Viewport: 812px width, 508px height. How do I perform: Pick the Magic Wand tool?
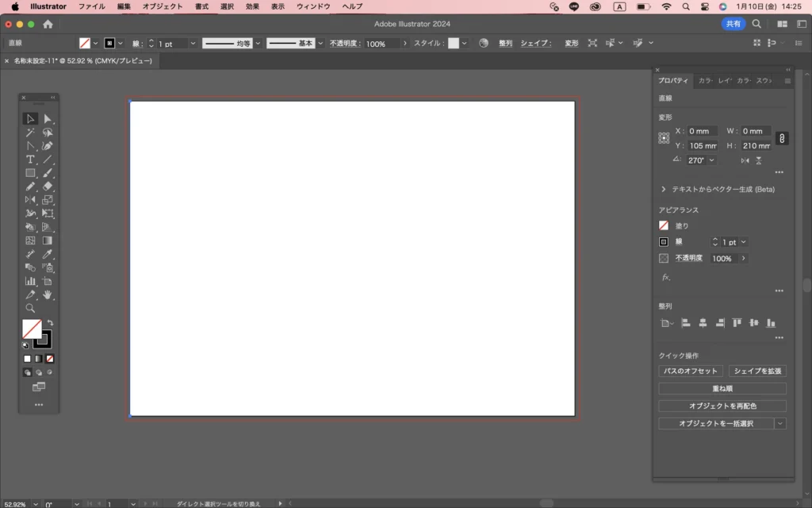tap(30, 133)
